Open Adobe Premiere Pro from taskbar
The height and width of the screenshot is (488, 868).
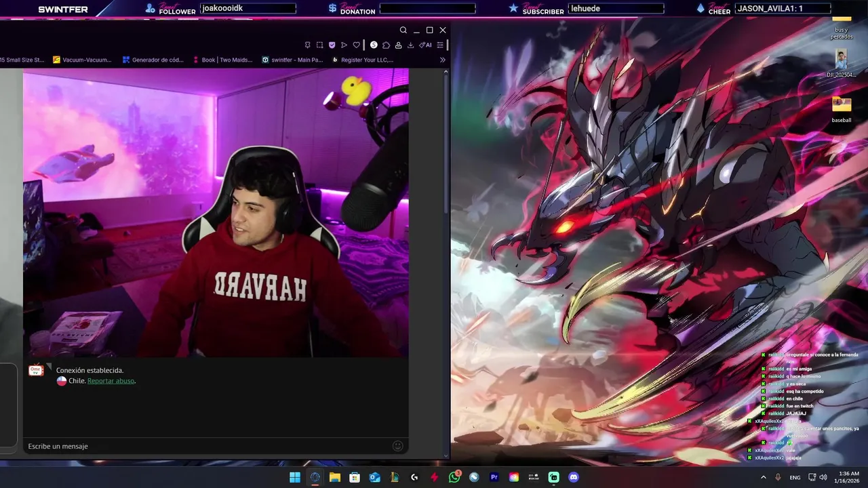click(494, 477)
